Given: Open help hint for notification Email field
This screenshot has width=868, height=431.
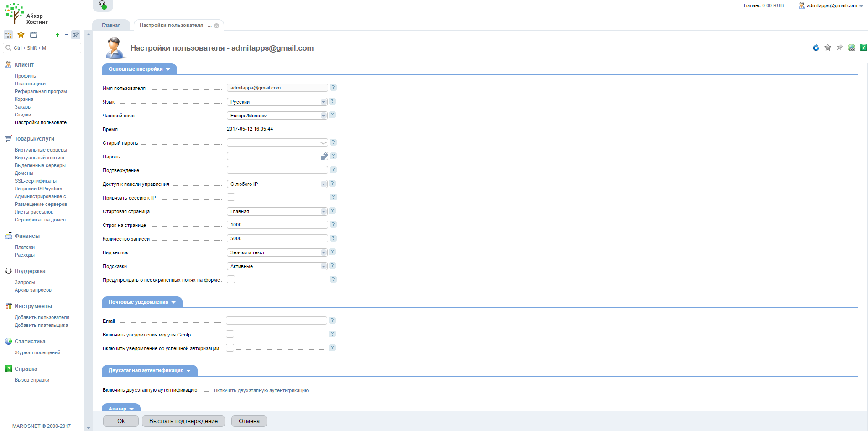Looking at the screenshot, I should [x=332, y=320].
